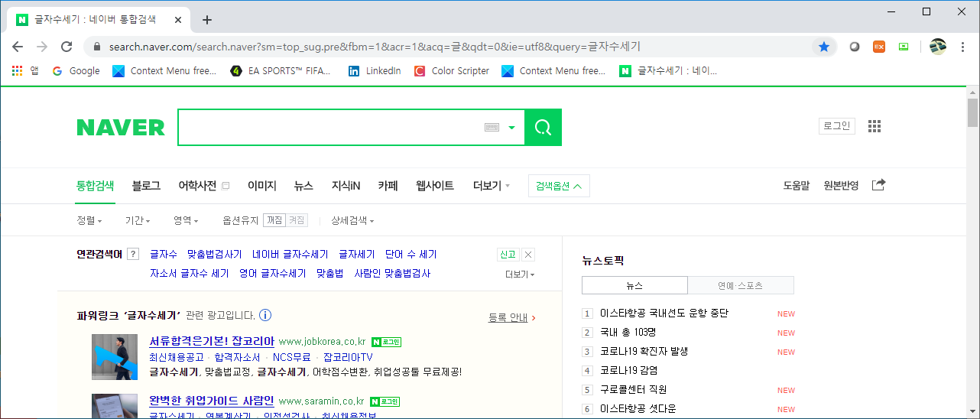The height and width of the screenshot is (419, 980).
Task: Click the 신고 report button
Action: [508, 255]
